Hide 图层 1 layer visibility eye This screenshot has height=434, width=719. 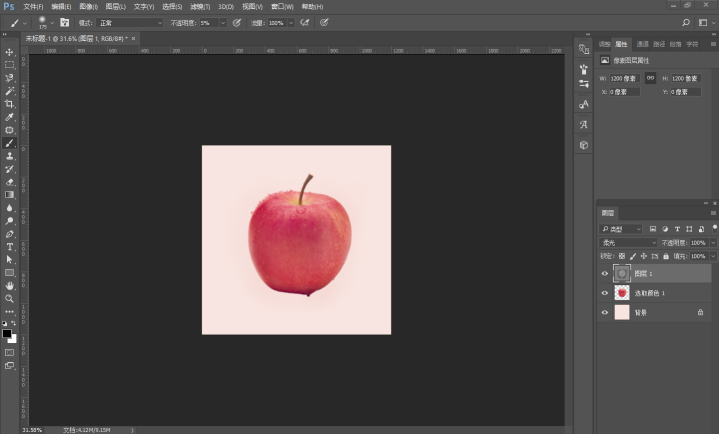click(x=604, y=273)
